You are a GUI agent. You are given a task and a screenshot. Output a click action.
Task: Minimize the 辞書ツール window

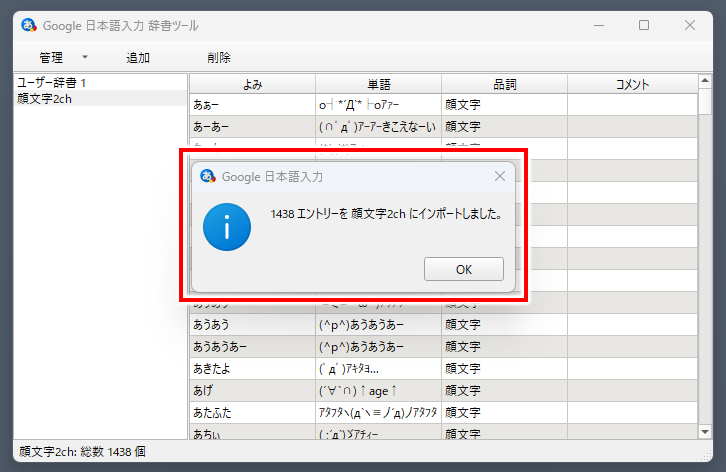[x=599, y=25]
